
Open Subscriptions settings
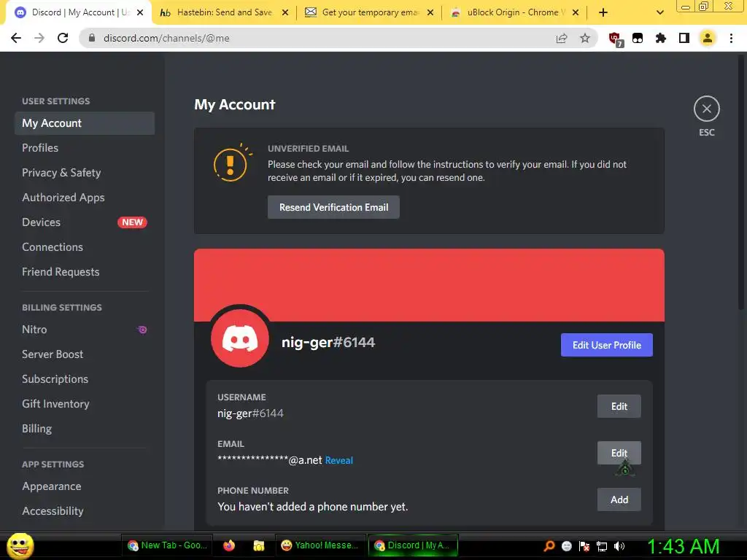click(x=85, y=378)
